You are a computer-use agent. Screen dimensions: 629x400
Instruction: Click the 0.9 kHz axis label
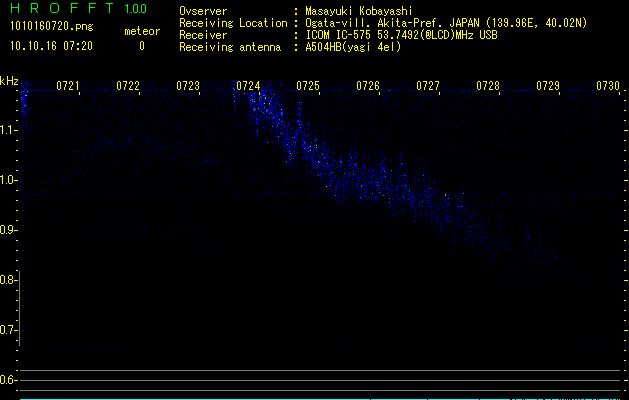click(x=8, y=230)
